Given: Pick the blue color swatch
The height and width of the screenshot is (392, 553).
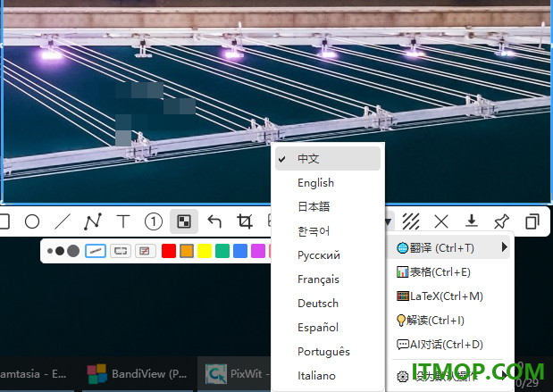Looking at the screenshot, I should pos(240,251).
